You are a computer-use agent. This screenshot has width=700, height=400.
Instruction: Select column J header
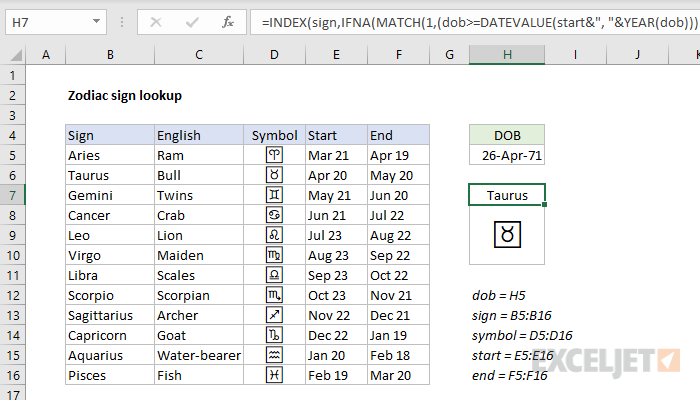(638, 55)
